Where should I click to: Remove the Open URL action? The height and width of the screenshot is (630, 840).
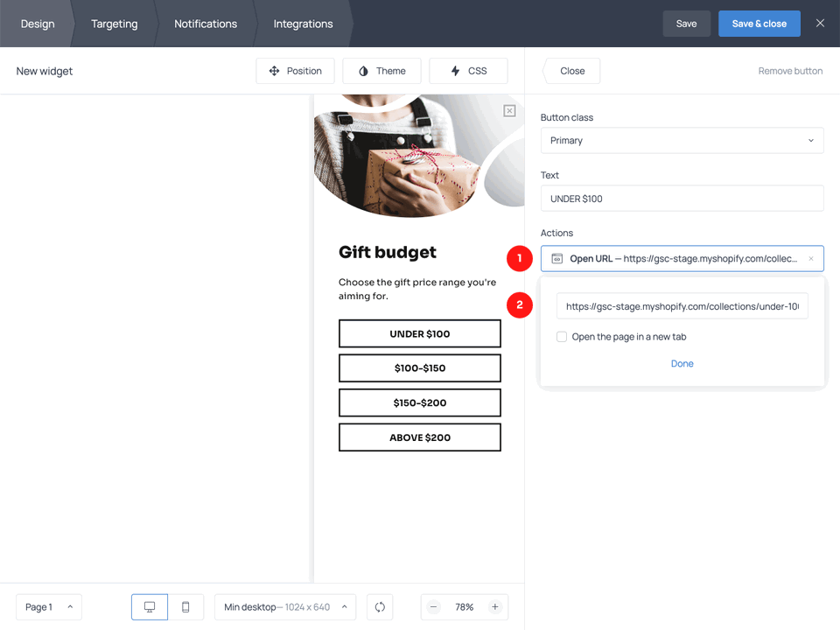coord(810,258)
